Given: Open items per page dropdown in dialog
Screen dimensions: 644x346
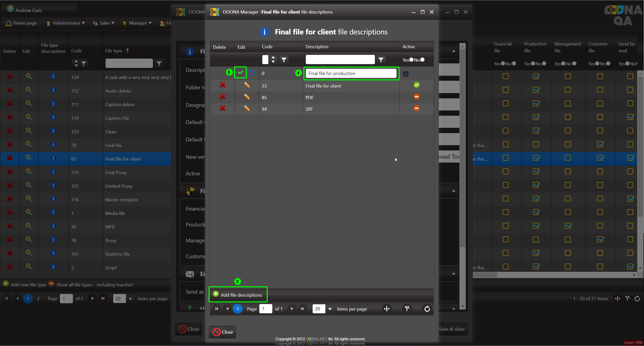Looking at the screenshot, I should [330, 309].
